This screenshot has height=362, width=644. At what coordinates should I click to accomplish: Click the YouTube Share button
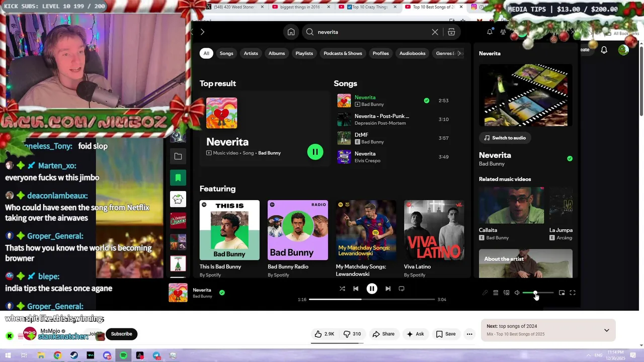tap(383, 334)
